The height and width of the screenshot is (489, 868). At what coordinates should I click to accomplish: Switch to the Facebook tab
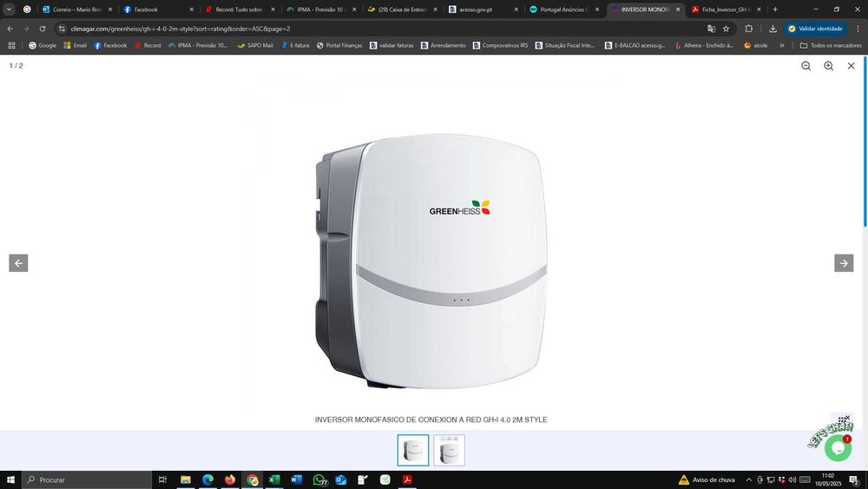[159, 10]
